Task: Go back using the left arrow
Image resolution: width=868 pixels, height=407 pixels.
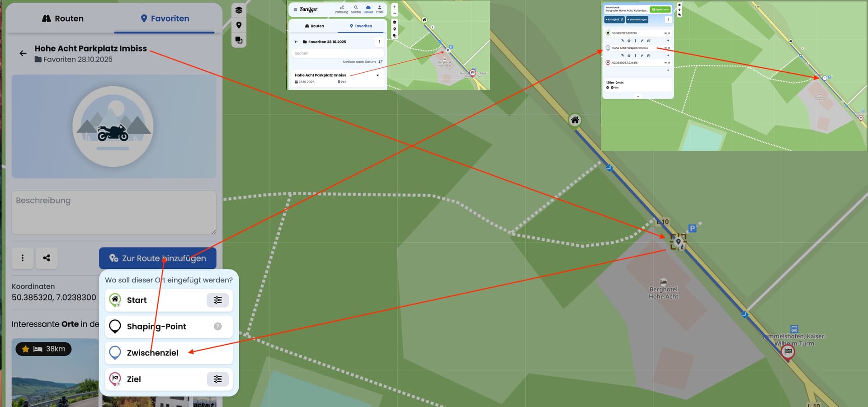Action: (23, 53)
